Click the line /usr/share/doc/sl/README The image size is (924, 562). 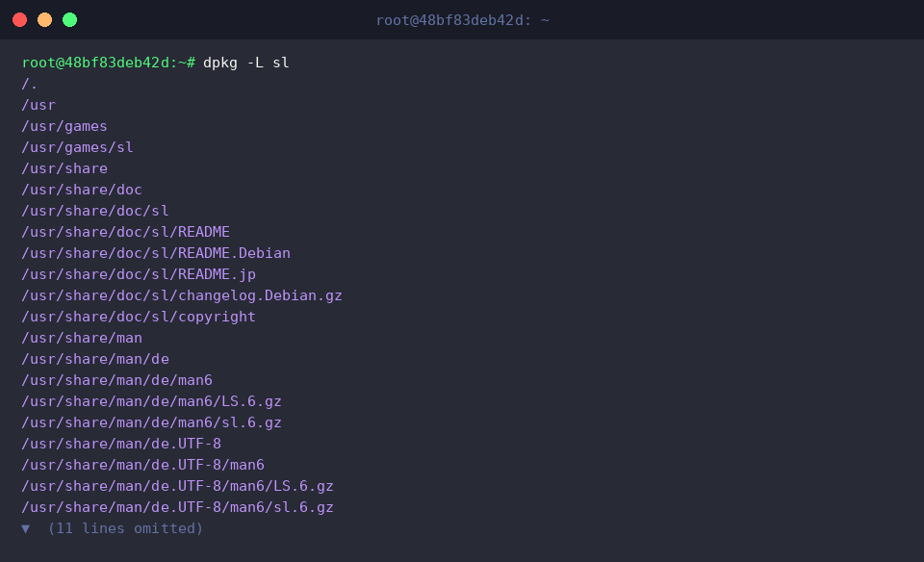tap(125, 232)
